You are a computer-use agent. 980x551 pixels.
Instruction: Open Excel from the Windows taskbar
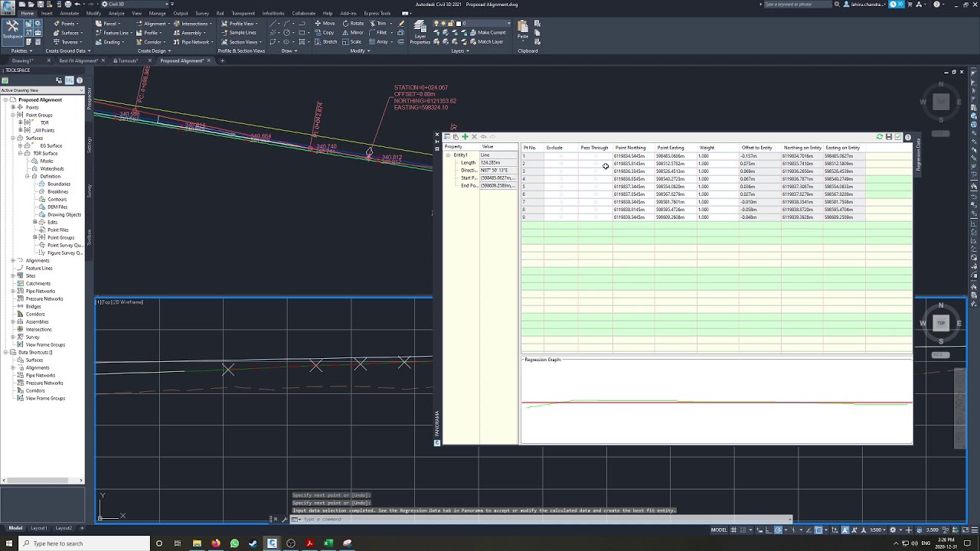point(328,543)
